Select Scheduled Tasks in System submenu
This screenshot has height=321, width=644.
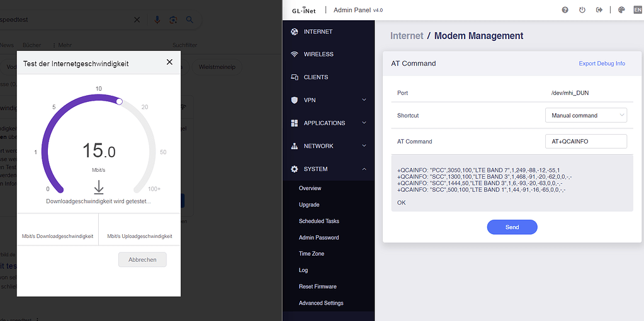(x=319, y=221)
